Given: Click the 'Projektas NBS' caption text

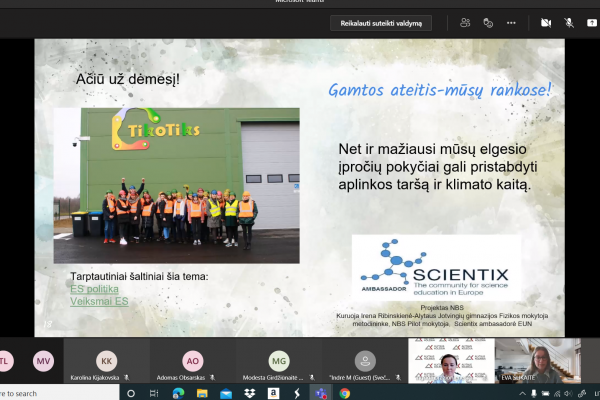Looking at the screenshot, I should (442, 307).
